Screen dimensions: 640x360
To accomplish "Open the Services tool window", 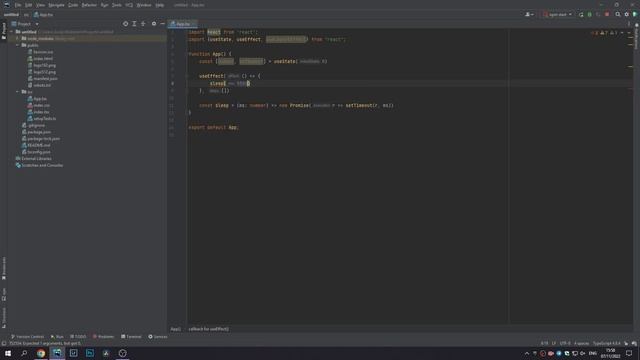I will [x=158, y=337].
